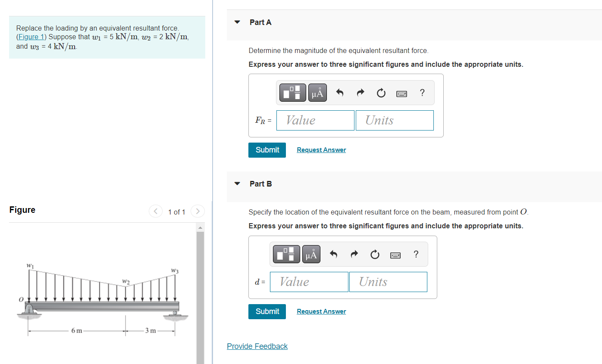The width and height of the screenshot is (602, 364).
Task: Click the help question mark in Part B toolbar
Action: pyautogui.click(x=415, y=254)
